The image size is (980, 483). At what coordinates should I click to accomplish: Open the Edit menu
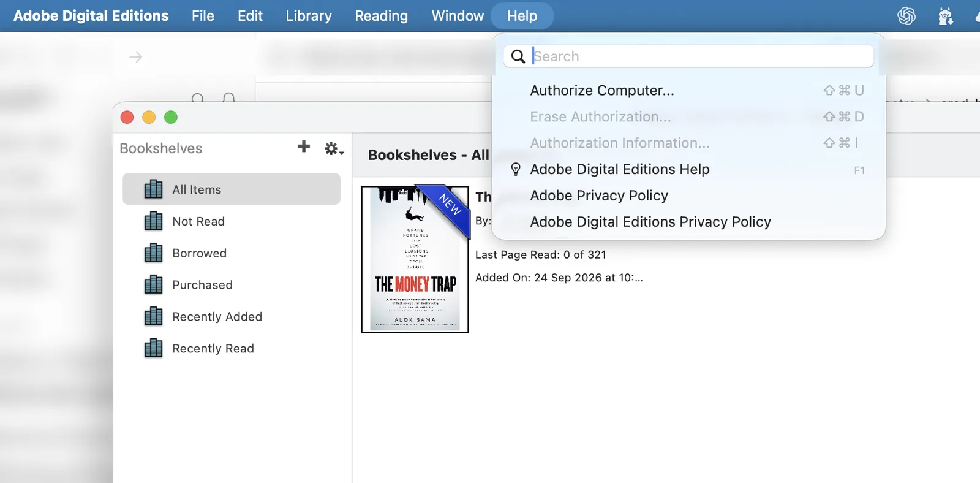pyautogui.click(x=250, y=16)
